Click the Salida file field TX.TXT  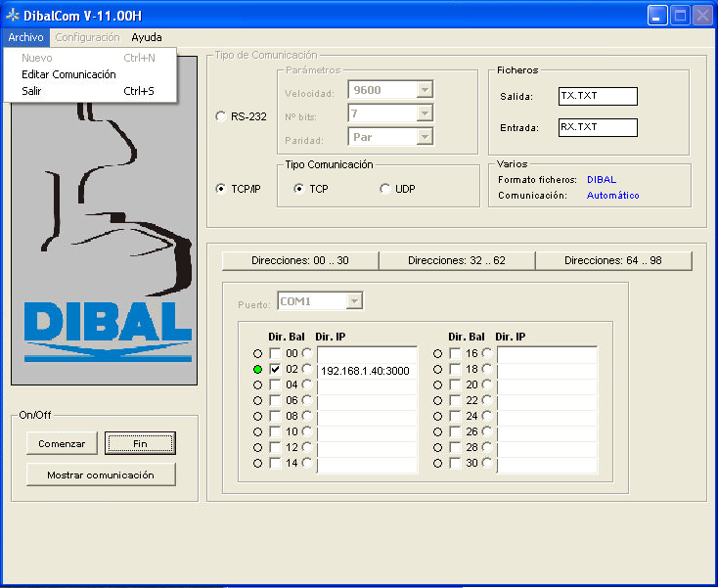(598, 96)
